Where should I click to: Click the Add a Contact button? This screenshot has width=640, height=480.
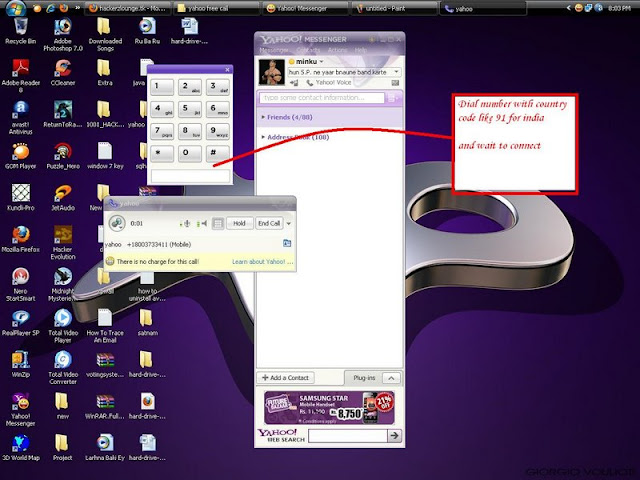pyautogui.click(x=286, y=378)
